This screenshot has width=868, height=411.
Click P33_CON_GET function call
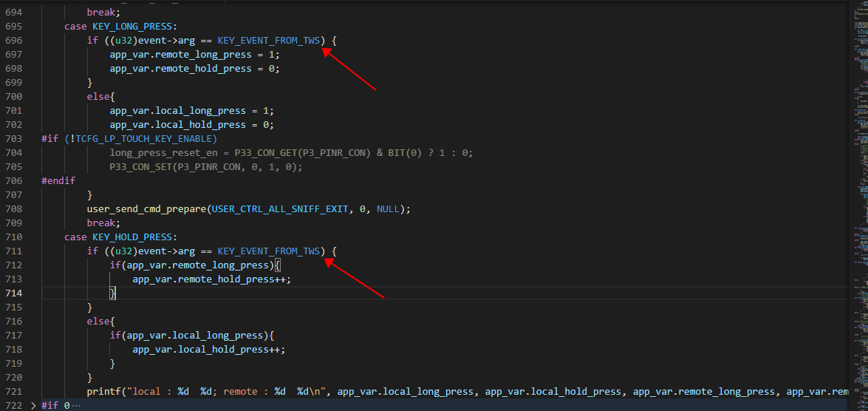pyautogui.click(x=266, y=153)
